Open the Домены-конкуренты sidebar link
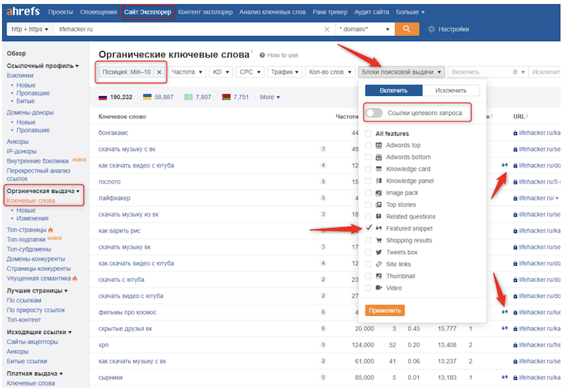 click(36, 259)
